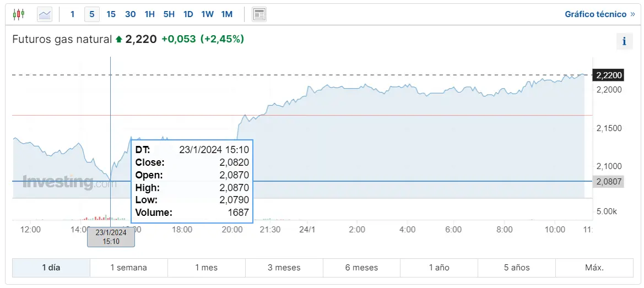
Task: Switch to the 1 semana range tab
Action: tap(128, 268)
